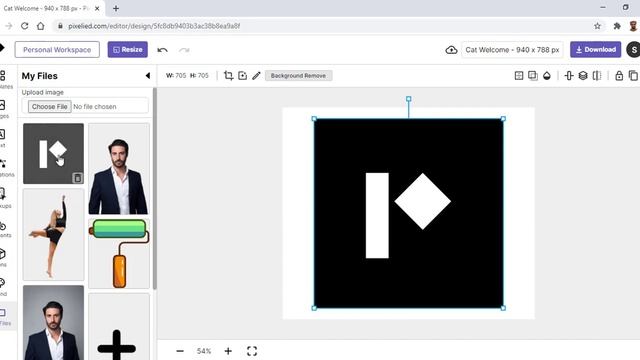Redo the last action
640x360 pixels.
tap(184, 50)
